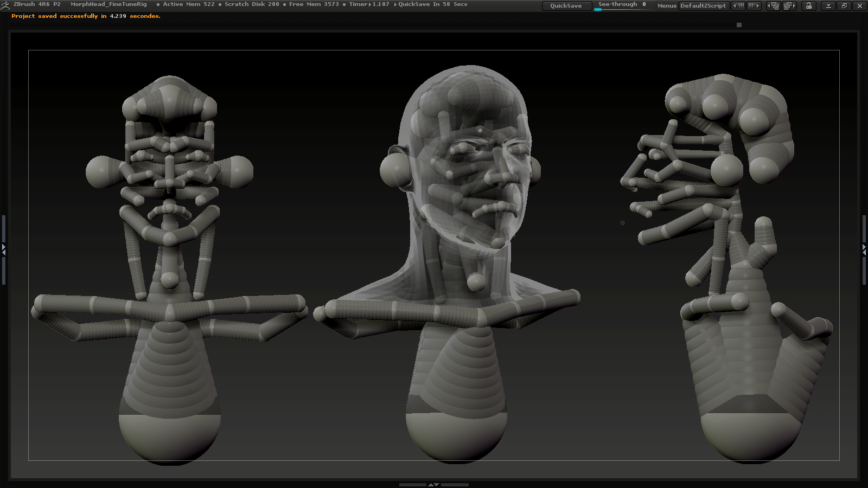The image size is (868, 488).
Task: Toggle the Menus visibility button
Action: (666, 5)
